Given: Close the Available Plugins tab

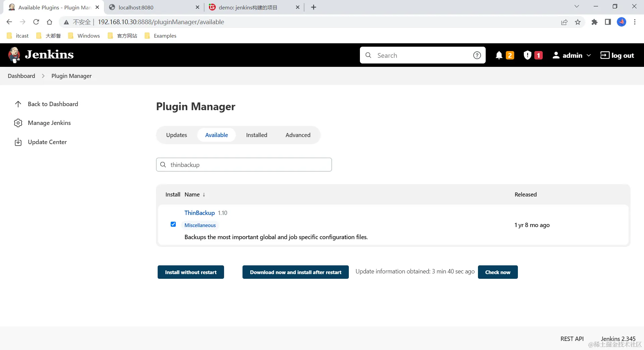Looking at the screenshot, I should pyautogui.click(x=97, y=7).
